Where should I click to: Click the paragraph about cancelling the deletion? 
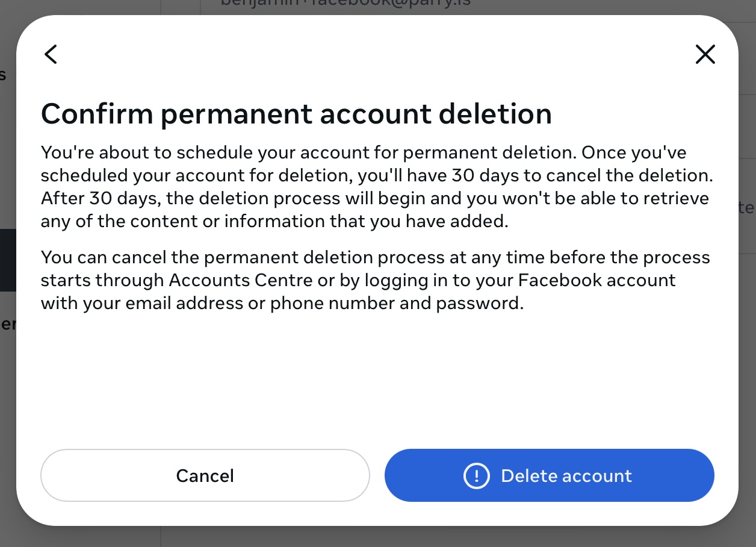(x=376, y=280)
